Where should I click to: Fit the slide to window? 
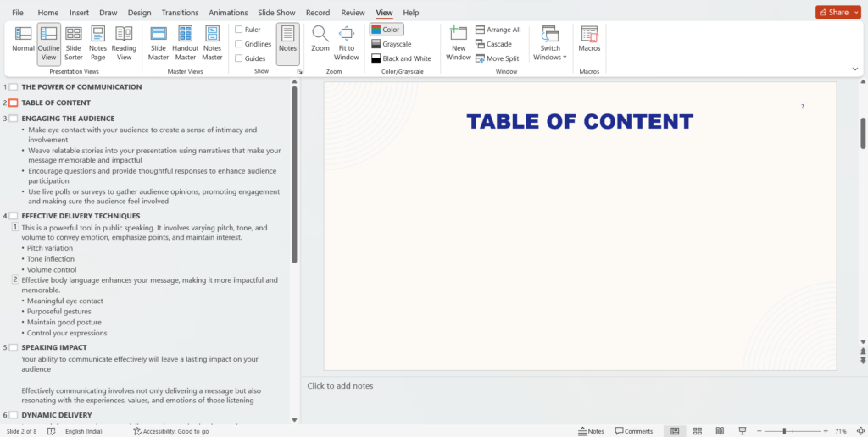(346, 41)
